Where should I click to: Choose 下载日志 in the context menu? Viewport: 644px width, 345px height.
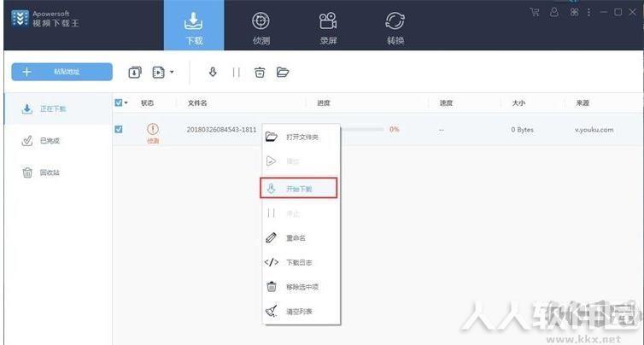coord(301,262)
